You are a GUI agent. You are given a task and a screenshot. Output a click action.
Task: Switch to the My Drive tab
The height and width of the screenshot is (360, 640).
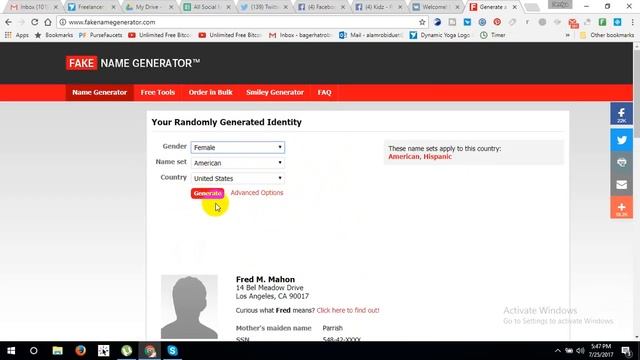tap(148, 7)
